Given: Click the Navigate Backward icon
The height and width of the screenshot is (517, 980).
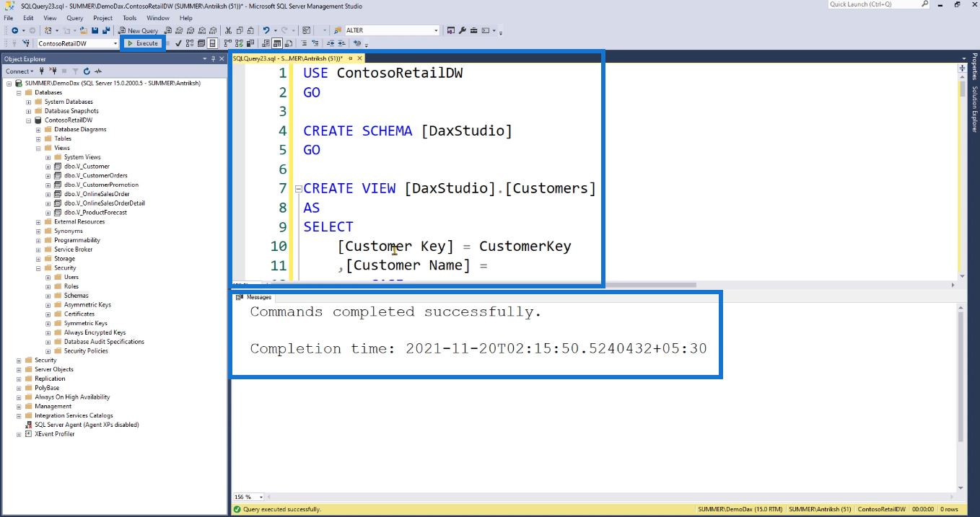Looking at the screenshot, I should pos(14,30).
